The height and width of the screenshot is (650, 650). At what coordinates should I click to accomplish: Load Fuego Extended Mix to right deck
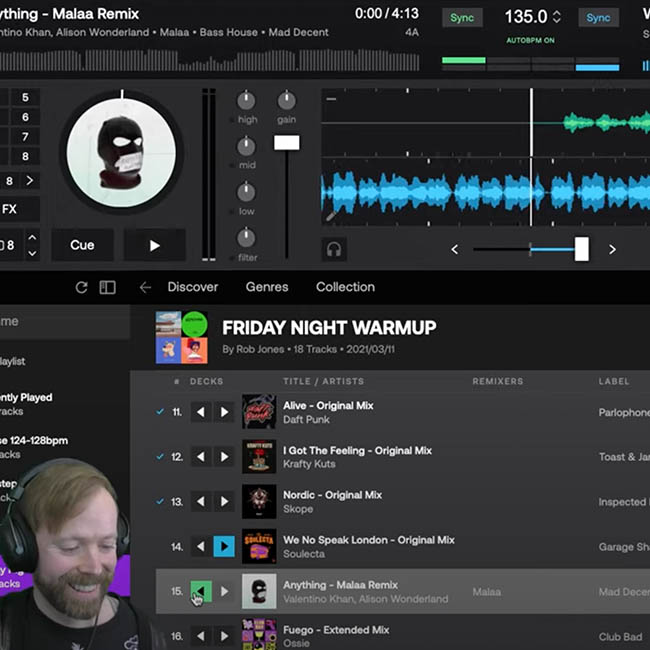pyautogui.click(x=224, y=636)
